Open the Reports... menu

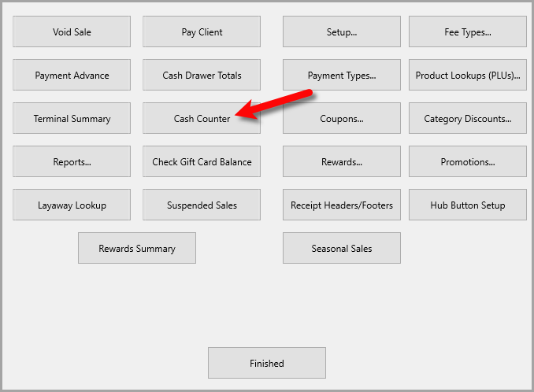[72, 161]
